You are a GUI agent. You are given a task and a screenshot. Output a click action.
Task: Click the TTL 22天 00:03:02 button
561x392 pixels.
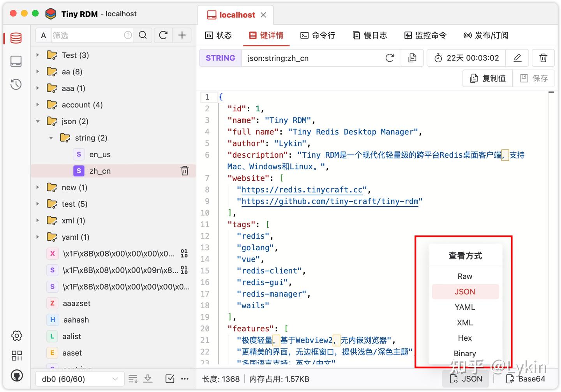click(x=466, y=58)
